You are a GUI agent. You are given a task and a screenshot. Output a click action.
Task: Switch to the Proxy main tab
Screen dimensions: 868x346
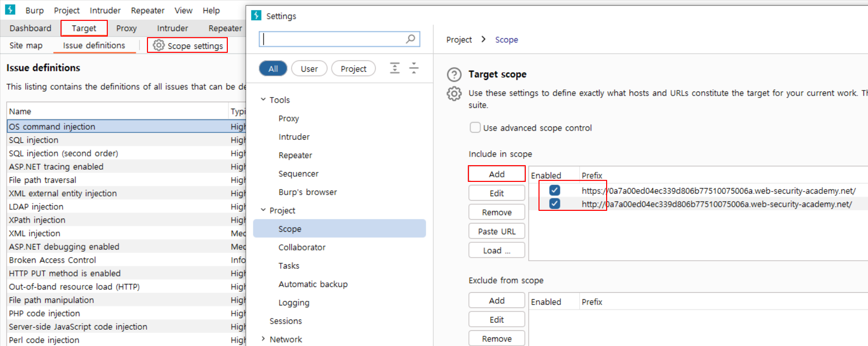pos(126,28)
